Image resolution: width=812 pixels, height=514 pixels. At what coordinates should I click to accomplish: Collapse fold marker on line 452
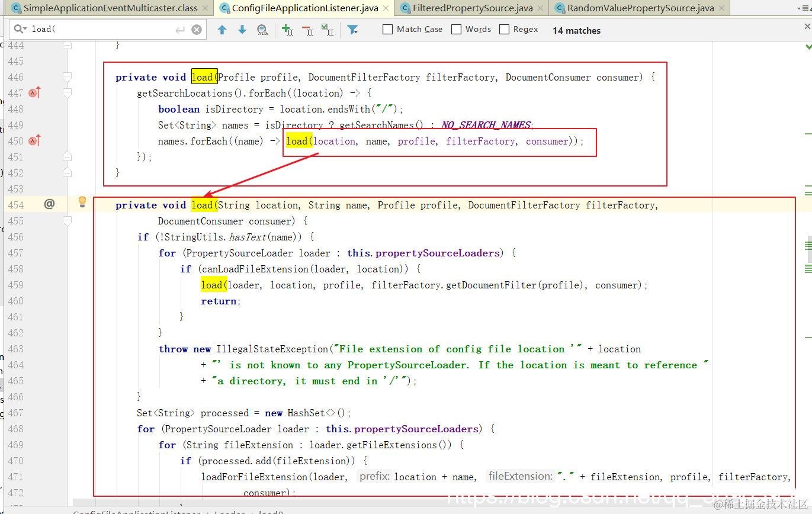pyautogui.click(x=67, y=173)
